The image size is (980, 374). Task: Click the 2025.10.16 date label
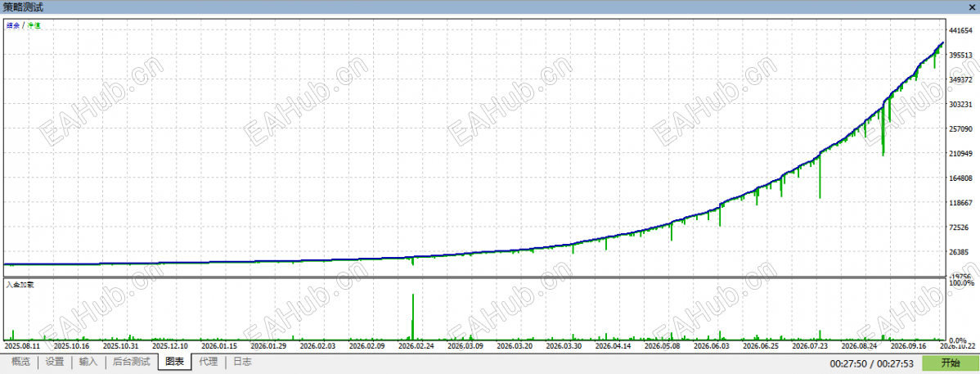click(71, 345)
